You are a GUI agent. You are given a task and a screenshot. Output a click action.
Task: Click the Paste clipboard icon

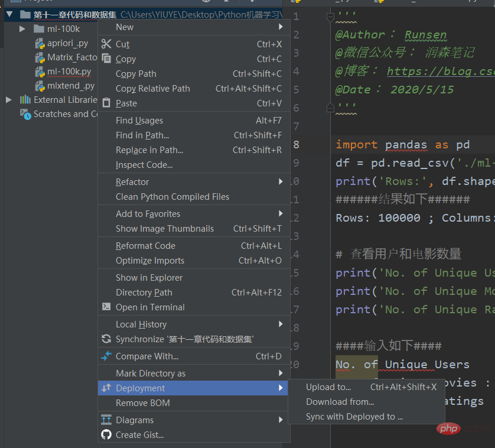(106, 103)
